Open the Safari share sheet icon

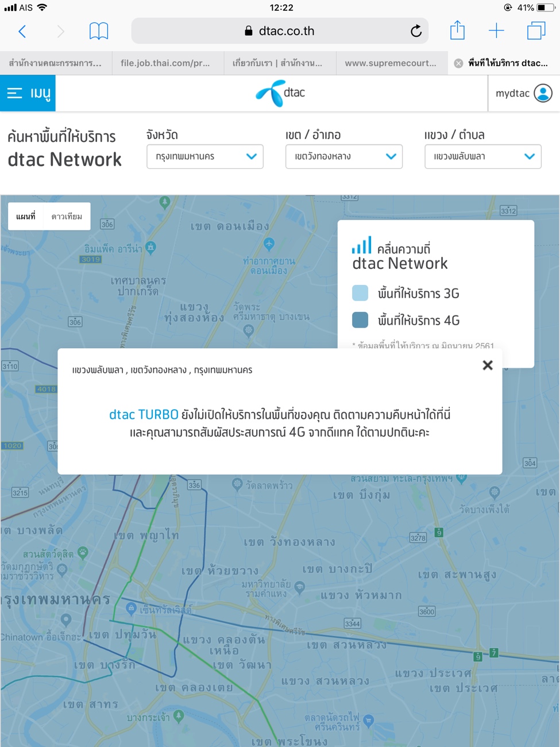click(457, 30)
